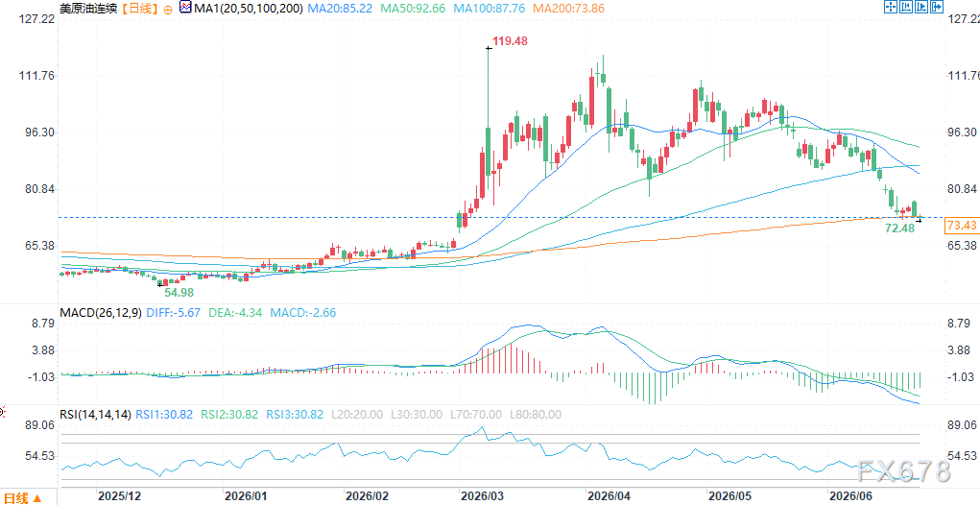Click the 54.98 low price marker
Screen dimensions: 980x505
tap(179, 293)
